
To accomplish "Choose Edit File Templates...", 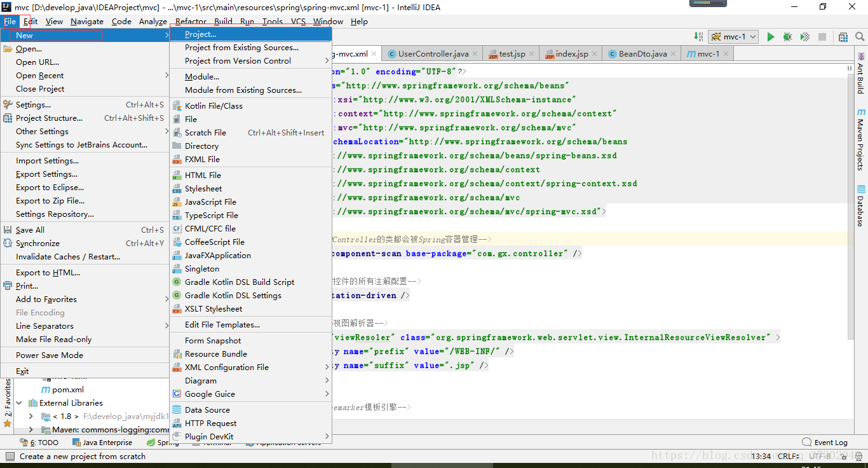I will click(250, 324).
